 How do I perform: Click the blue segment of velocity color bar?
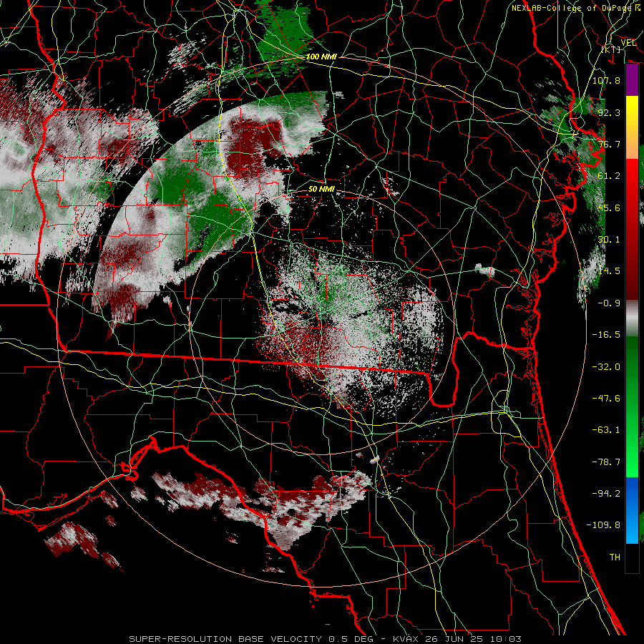click(632, 510)
